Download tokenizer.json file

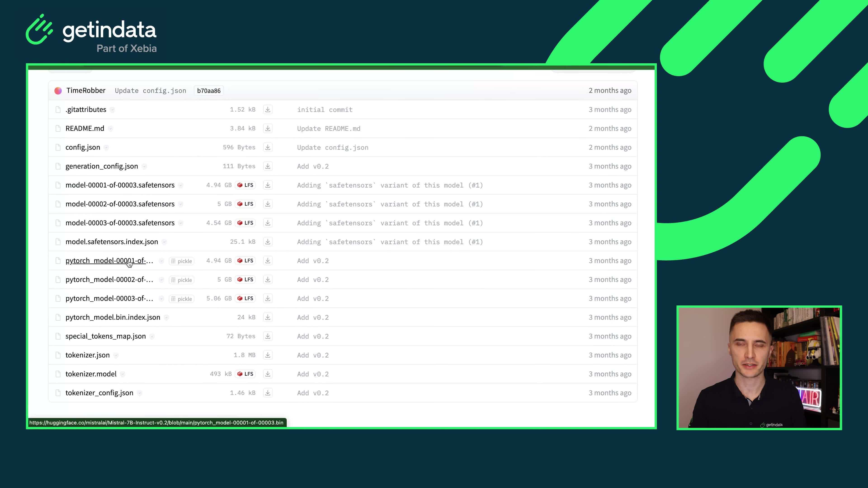click(x=268, y=355)
